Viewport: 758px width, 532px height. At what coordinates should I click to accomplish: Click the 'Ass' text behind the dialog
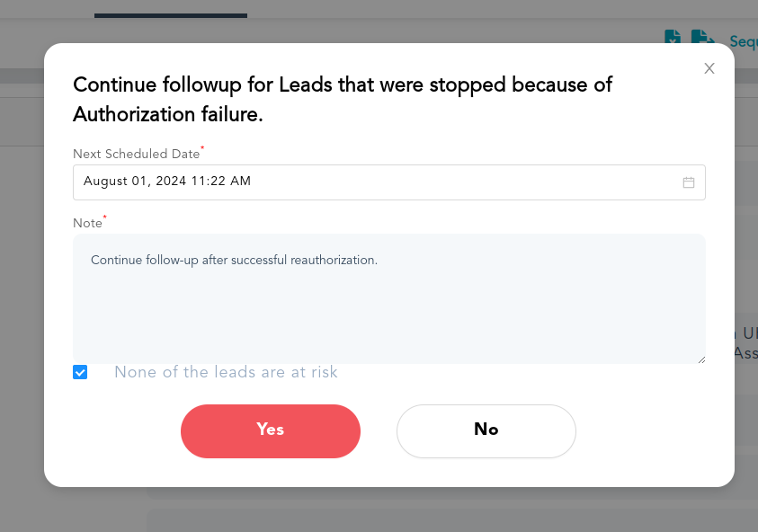[745, 353]
